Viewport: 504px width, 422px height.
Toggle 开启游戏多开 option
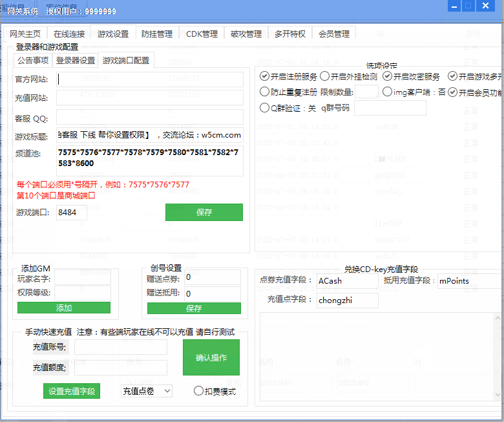(x=475, y=76)
